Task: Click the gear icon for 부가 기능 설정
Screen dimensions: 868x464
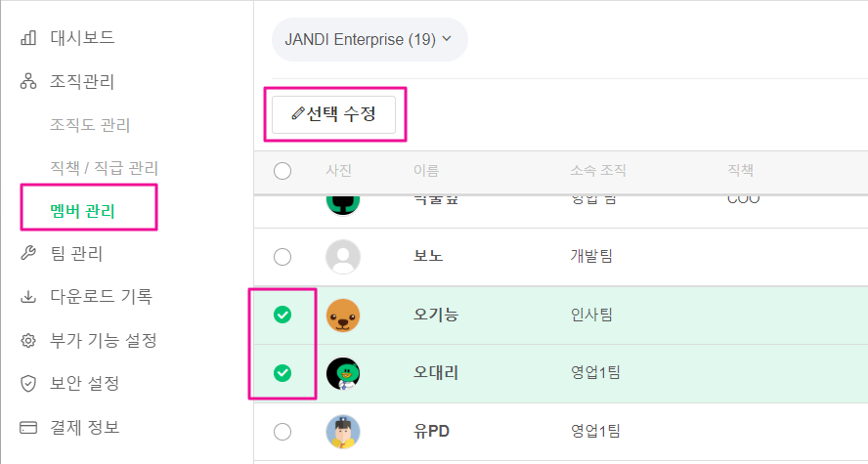Action: (28, 340)
